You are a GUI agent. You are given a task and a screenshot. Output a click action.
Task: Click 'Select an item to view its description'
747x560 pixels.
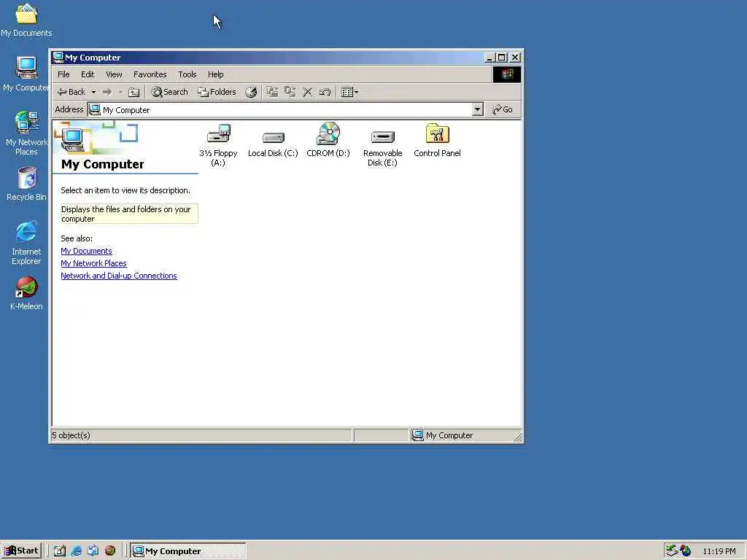pyautogui.click(x=125, y=190)
